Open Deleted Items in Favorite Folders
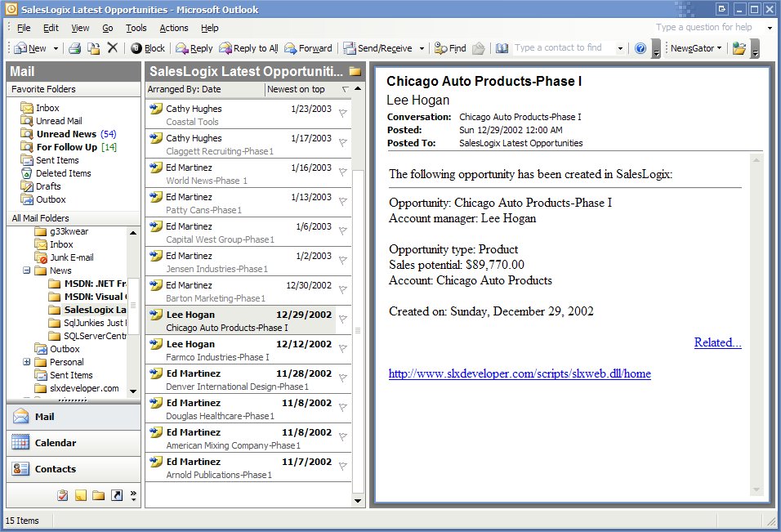This screenshot has width=781, height=532. point(56,173)
